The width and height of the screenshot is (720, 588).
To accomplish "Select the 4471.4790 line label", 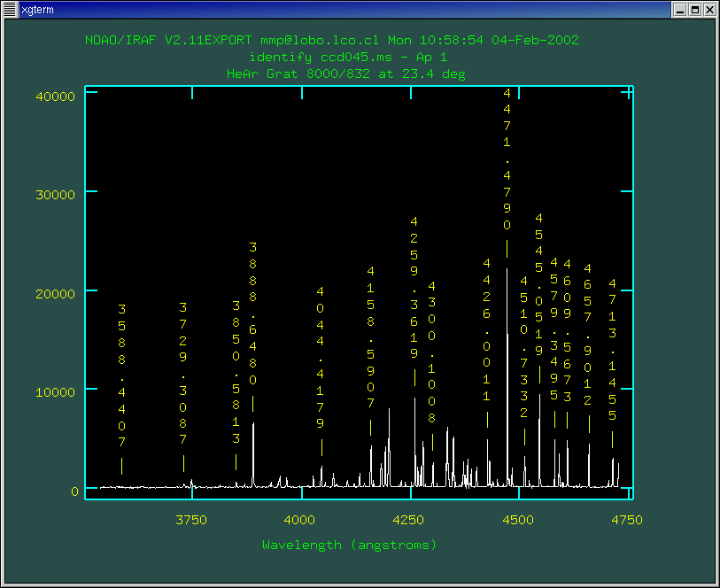I will pos(507,159).
